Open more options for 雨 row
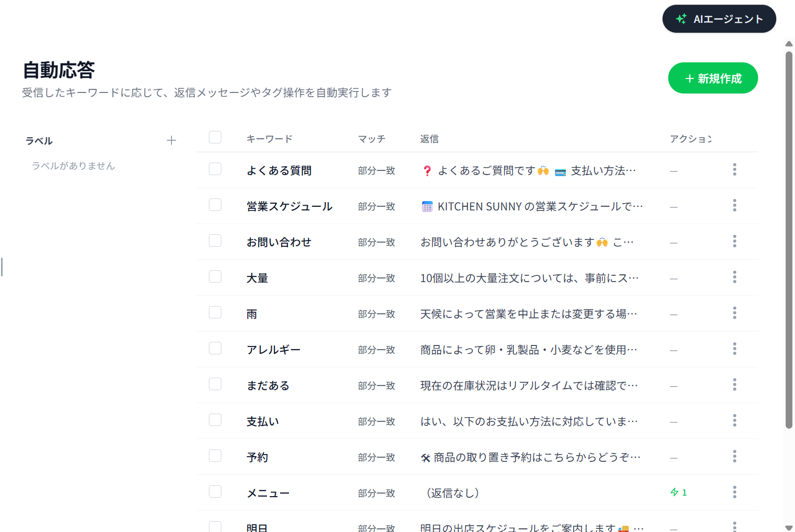795x532 pixels. tap(735, 313)
